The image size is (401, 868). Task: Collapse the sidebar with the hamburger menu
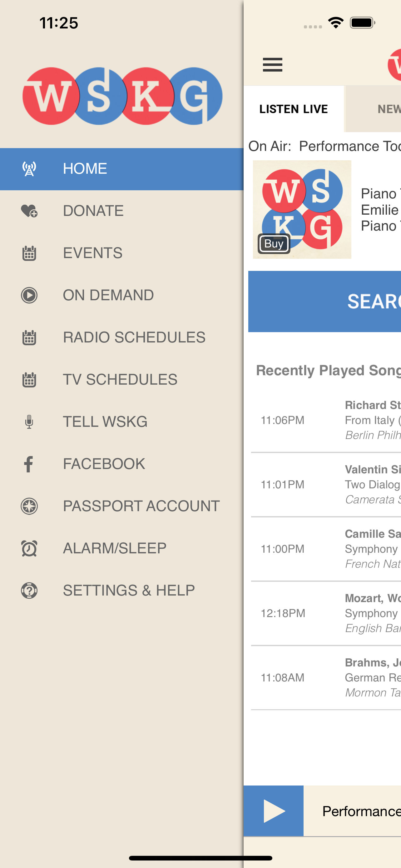pos(272,65)
